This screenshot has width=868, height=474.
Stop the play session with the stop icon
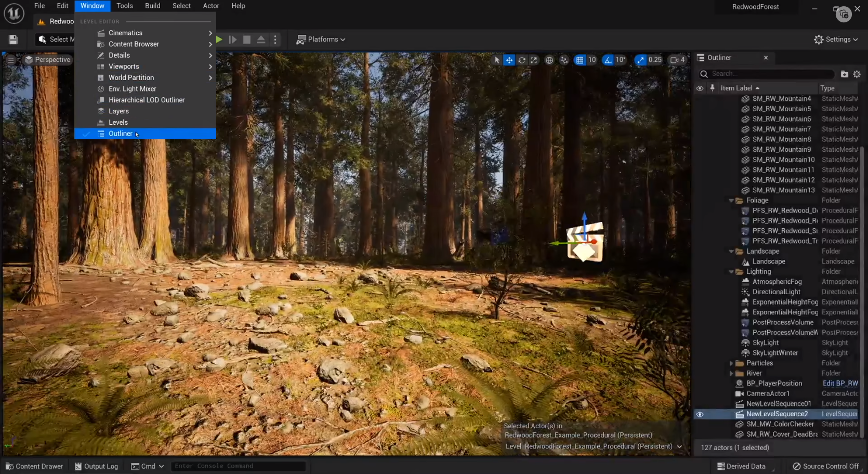coord(247,39)
